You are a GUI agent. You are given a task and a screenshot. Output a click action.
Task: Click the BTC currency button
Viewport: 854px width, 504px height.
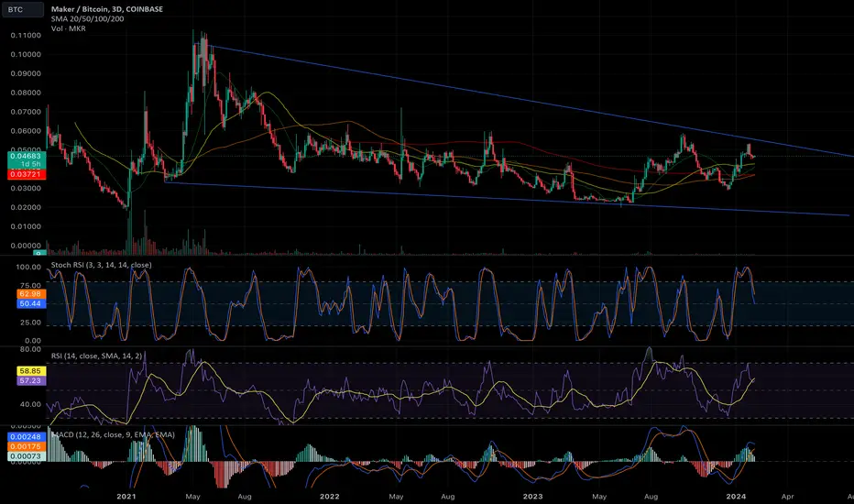22,10
